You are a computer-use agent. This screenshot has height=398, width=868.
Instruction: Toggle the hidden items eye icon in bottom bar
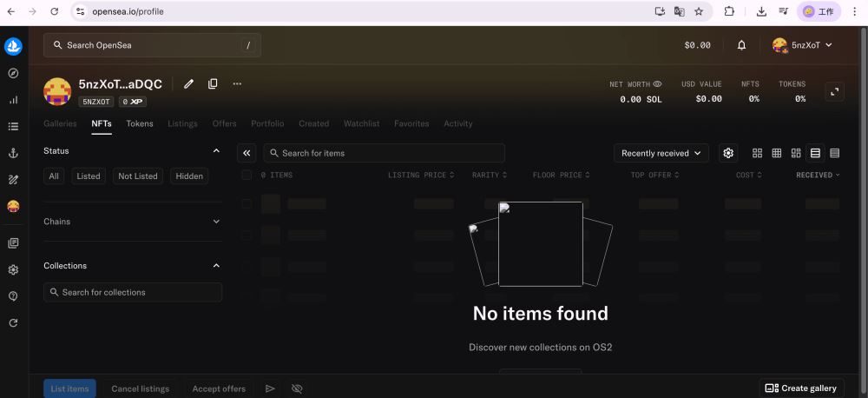pos(297,388)
